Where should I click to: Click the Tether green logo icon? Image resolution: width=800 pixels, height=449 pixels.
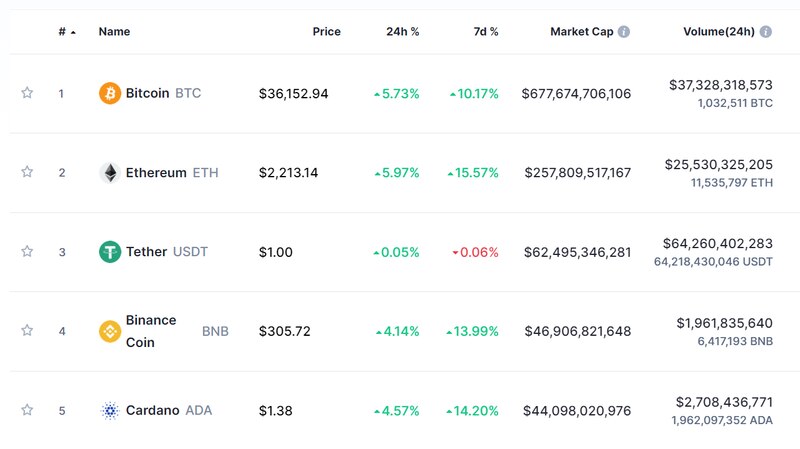(x=110, y=252)
